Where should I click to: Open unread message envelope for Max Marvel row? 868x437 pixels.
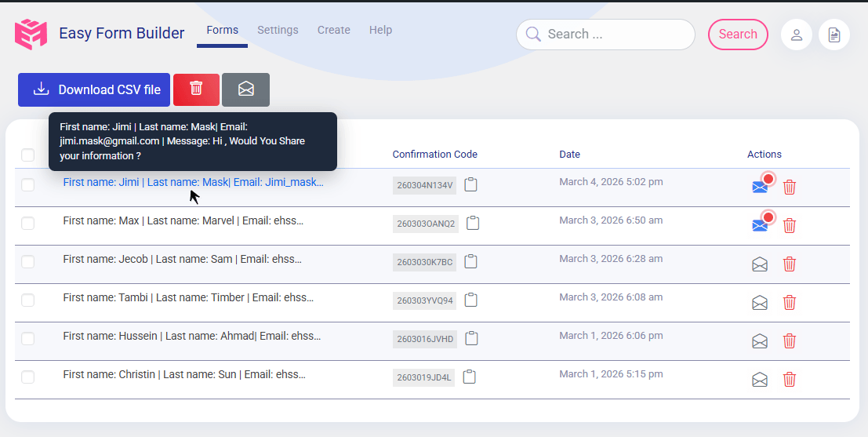coord(760,225)
